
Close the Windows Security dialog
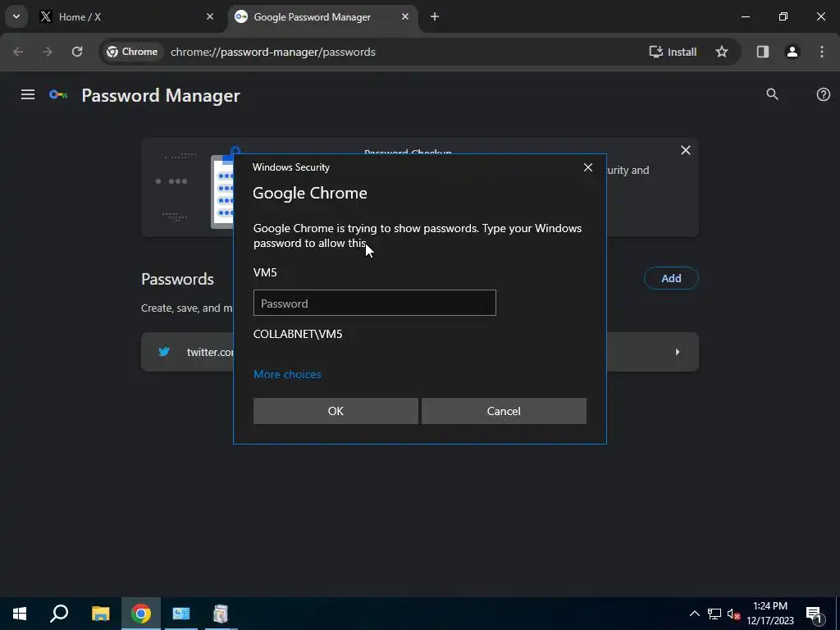pyautogui.click(x=587, y=167)
